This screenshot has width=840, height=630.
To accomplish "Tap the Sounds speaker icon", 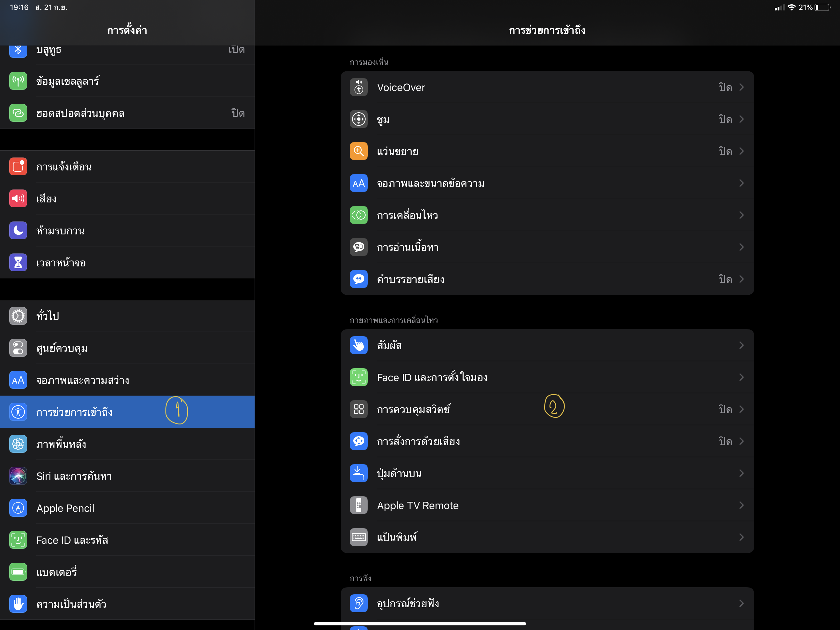I will coord(18,198).
